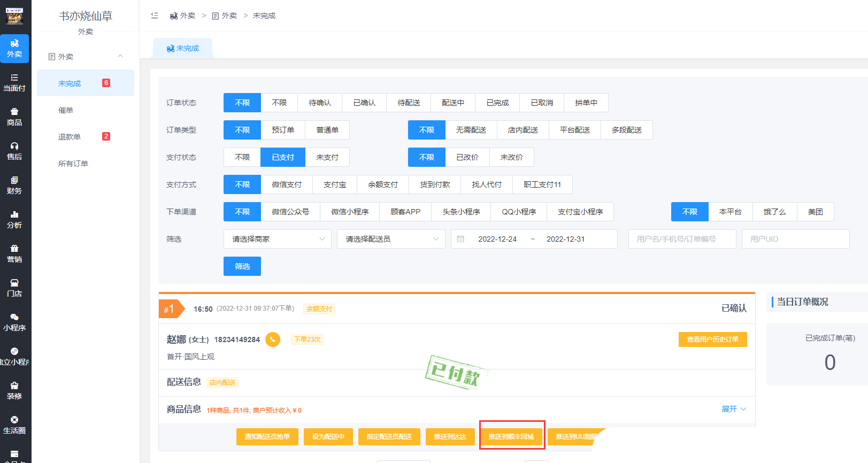This screenshot has height=463, width=868.
Task: Select 已改价 price filter
Action: 467,157
